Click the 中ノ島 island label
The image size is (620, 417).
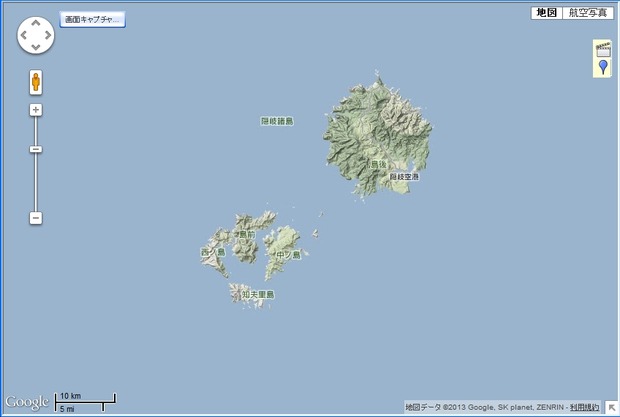pos(289,255)
